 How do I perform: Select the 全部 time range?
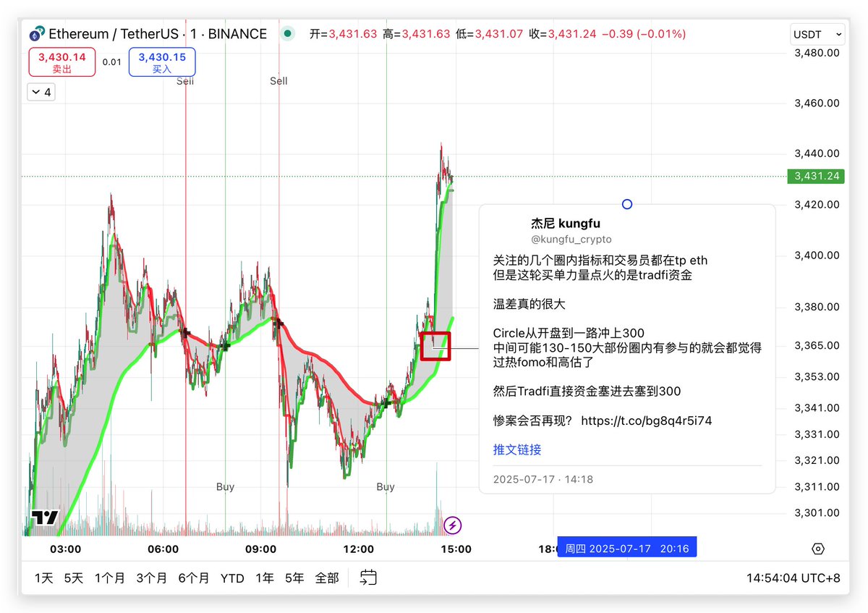(x=327, y=578)
